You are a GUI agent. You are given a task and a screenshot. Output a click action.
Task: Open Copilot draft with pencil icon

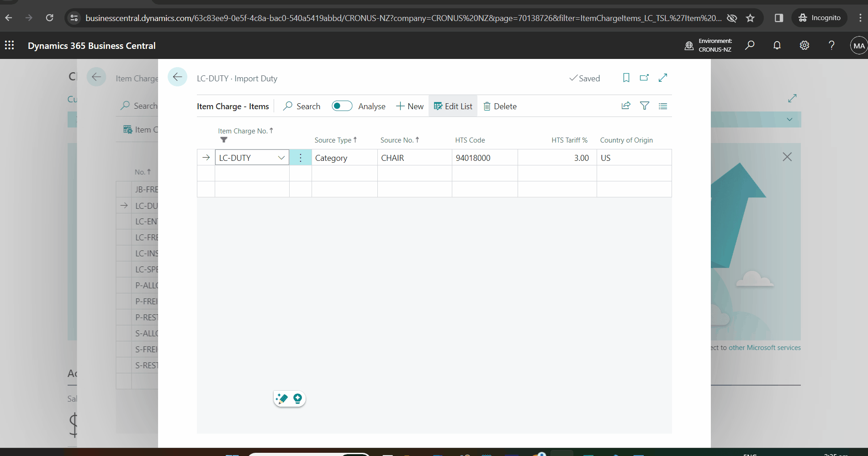tap(281, 398)
